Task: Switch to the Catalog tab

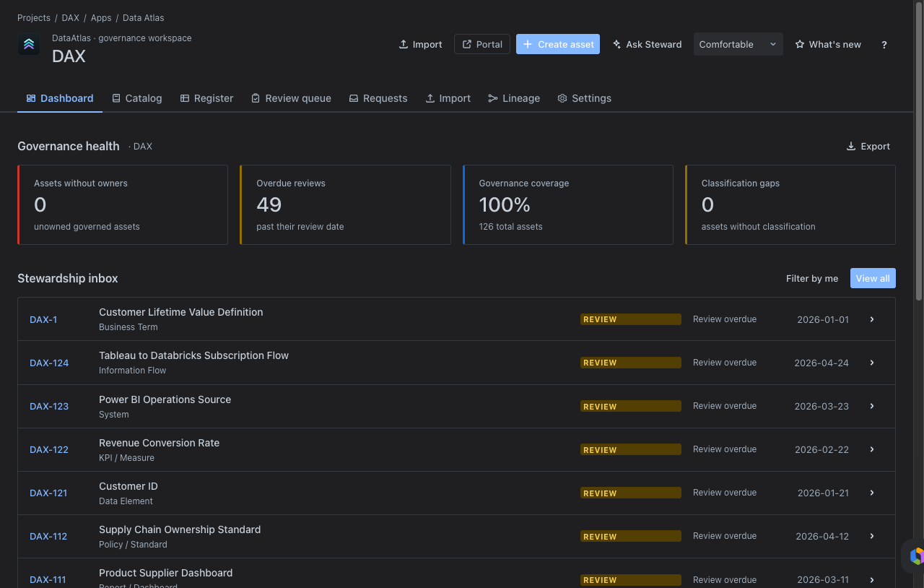Action: coord(136,98)
